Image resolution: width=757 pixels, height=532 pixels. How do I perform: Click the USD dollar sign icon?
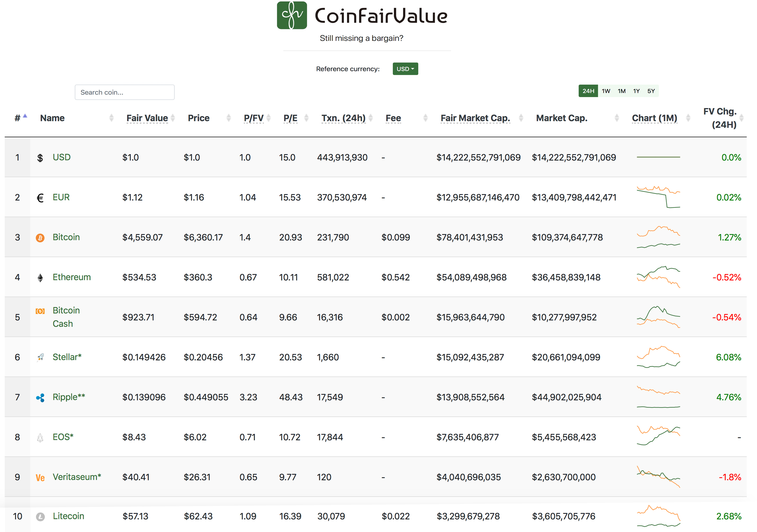[x=40, y=158]
